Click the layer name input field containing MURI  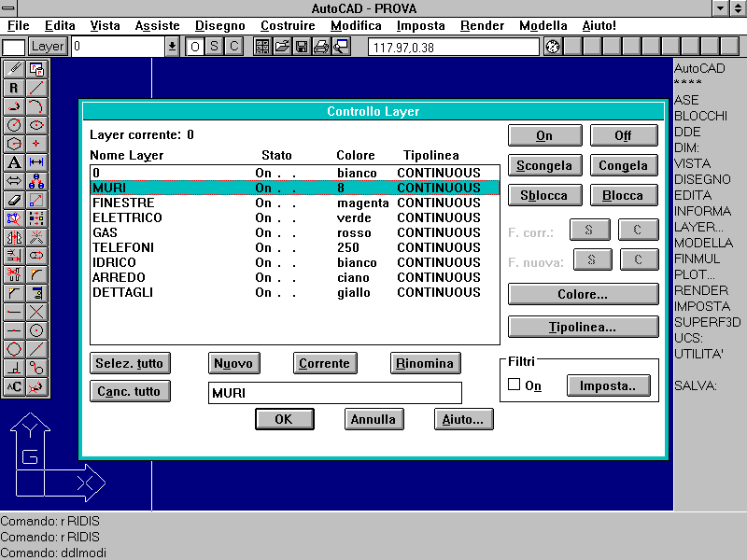pyautogui.click(x=335, y=393)
